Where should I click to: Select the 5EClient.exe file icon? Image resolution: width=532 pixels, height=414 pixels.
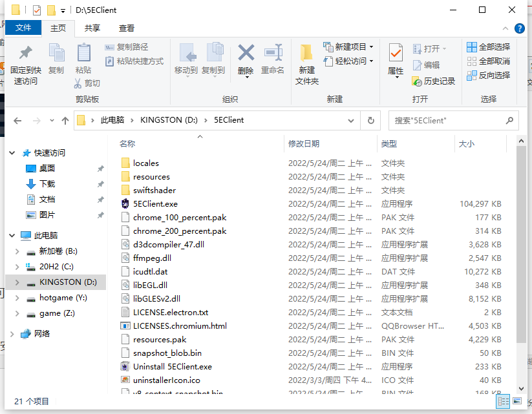(125, 204)
